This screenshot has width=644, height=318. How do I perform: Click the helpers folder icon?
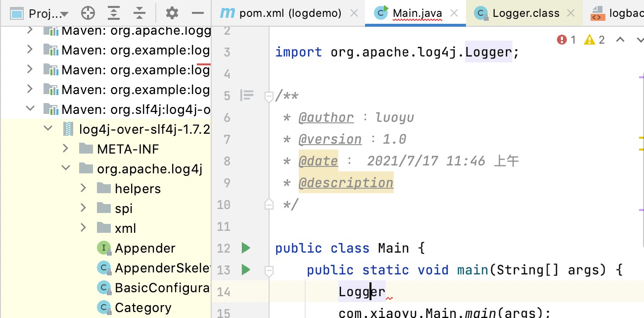pyautogui.click(x=104, y=188)
